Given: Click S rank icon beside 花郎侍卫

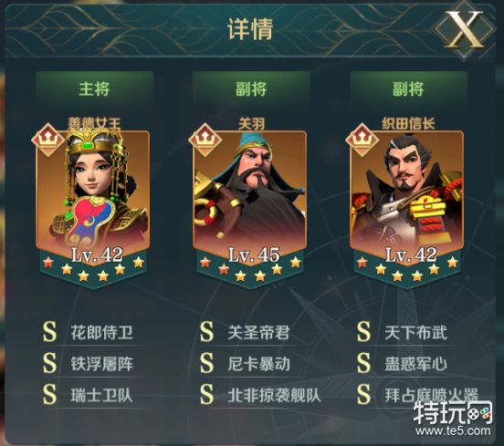Looking at the screenshot, I should 50,332.
